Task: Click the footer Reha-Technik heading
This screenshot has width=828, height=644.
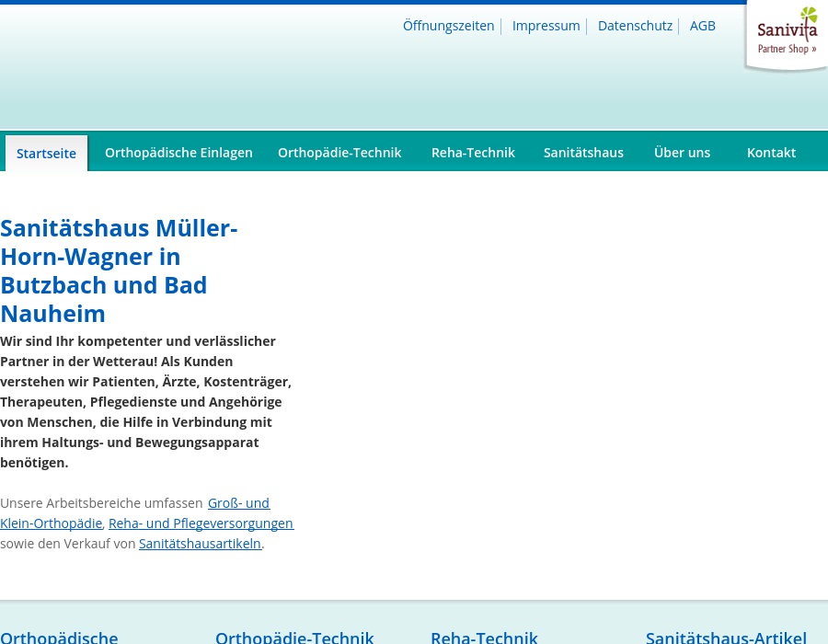Action: point(485,636)
